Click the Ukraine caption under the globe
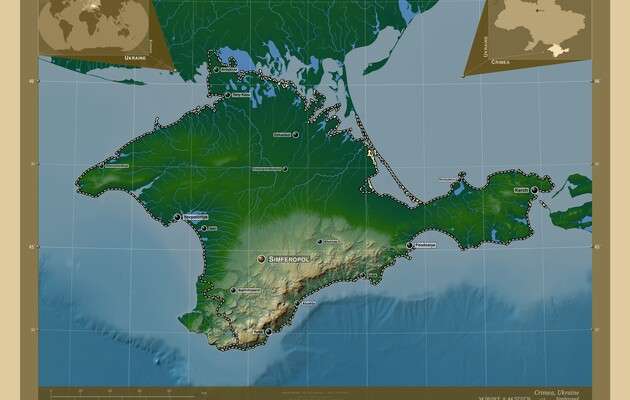Screen dimensions: 630x400 coord(136,59)
